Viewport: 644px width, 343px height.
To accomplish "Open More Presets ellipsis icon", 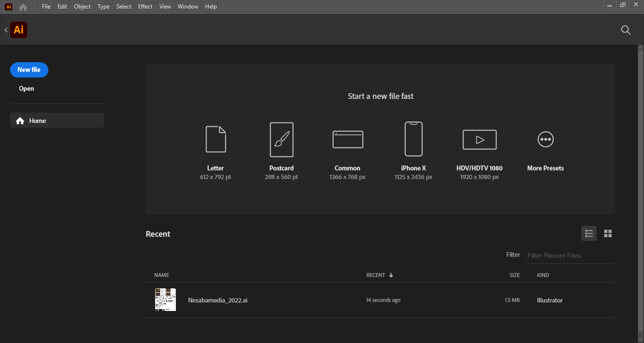I will (545, 139).
